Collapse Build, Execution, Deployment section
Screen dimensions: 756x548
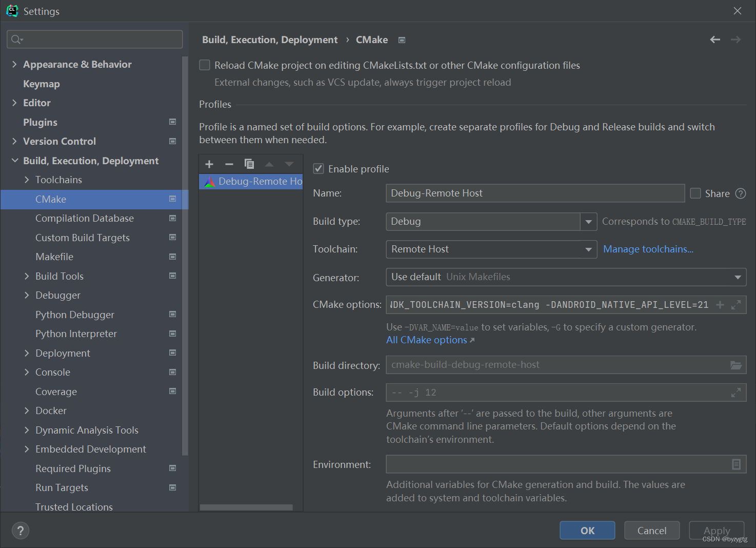pos(14,161)
